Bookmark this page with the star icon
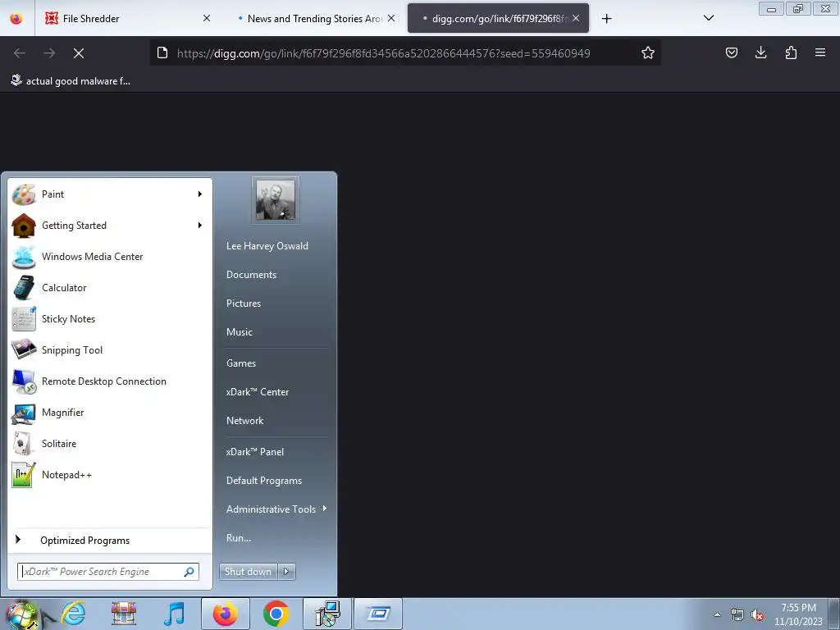Screen dimensions: 840x630 (648, 52)
